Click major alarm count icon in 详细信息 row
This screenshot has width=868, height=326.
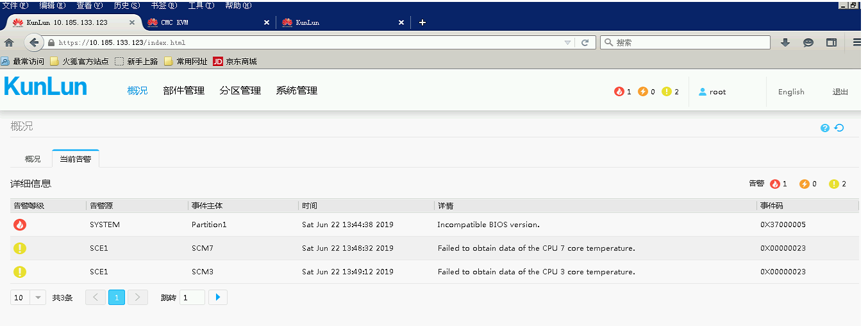click(805, 184)
